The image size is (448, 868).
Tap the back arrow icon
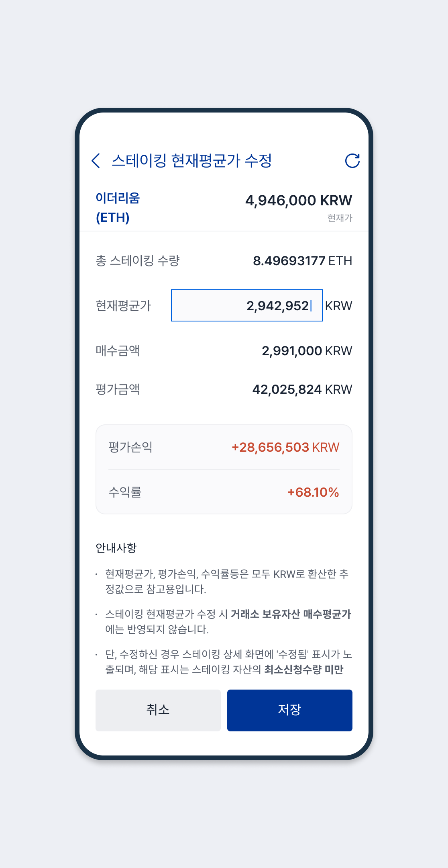96,161
